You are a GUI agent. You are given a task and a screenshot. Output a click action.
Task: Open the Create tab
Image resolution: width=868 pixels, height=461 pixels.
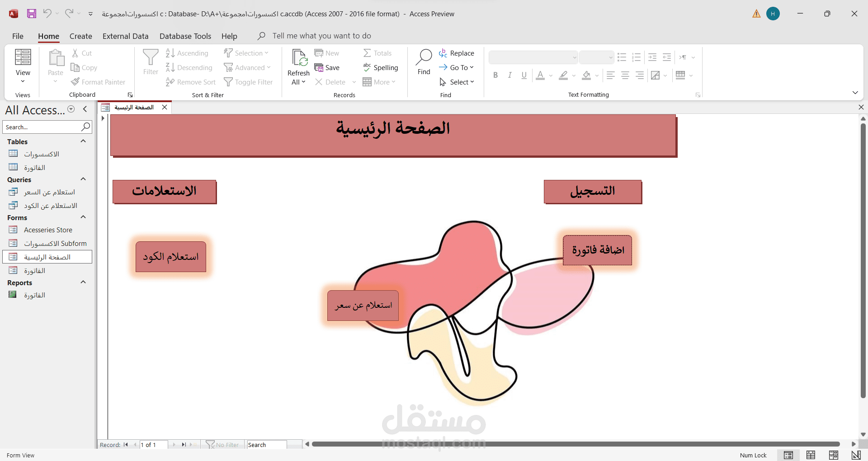[x=81, y=36]
